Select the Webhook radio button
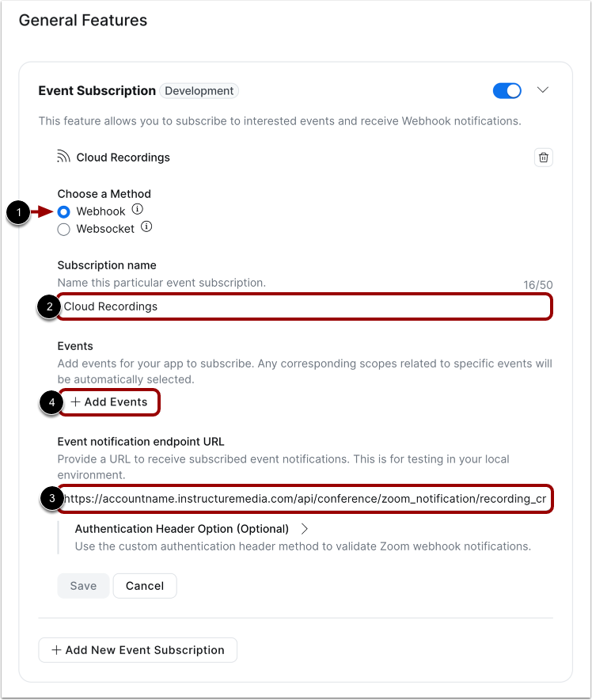 click(63, 211)
